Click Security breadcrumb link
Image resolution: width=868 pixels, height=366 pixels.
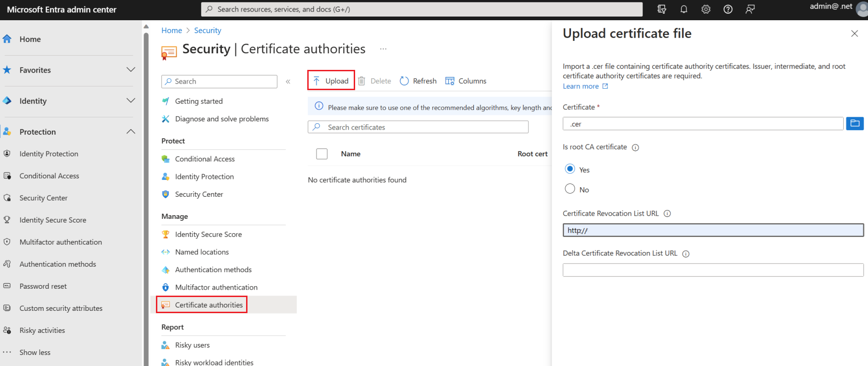207,30
